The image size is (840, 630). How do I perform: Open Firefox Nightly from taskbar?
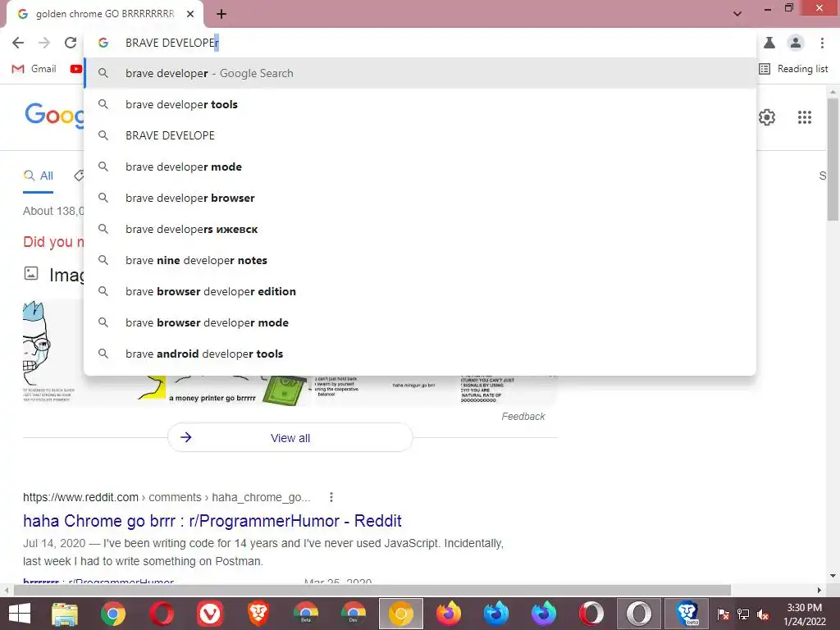coord(544,614)
